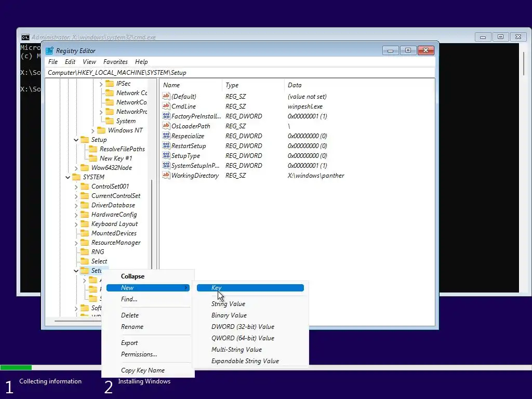Screen dimensions: 532x399
Task: Click the RNG folder icon
Action: (x=85, y=252)
